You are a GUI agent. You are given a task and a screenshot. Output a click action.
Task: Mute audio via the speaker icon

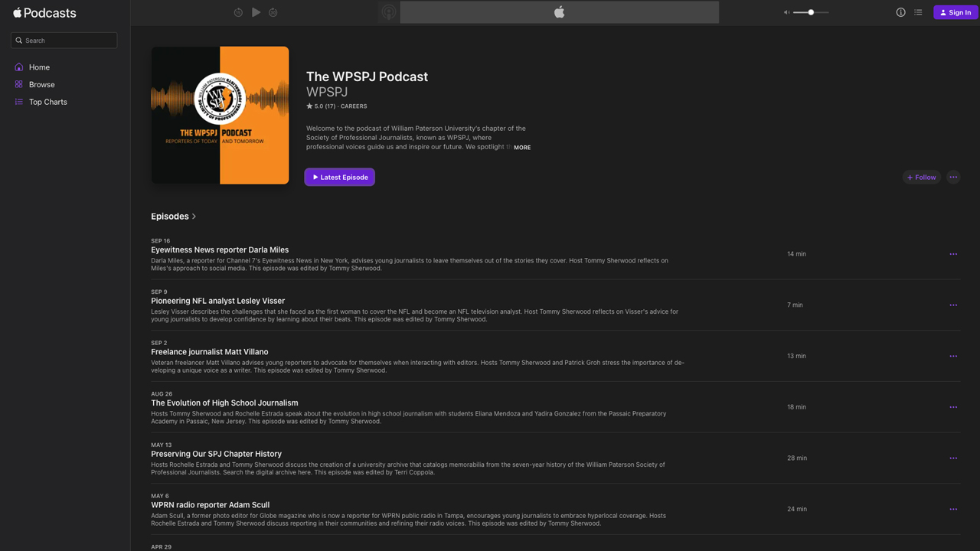787,12
